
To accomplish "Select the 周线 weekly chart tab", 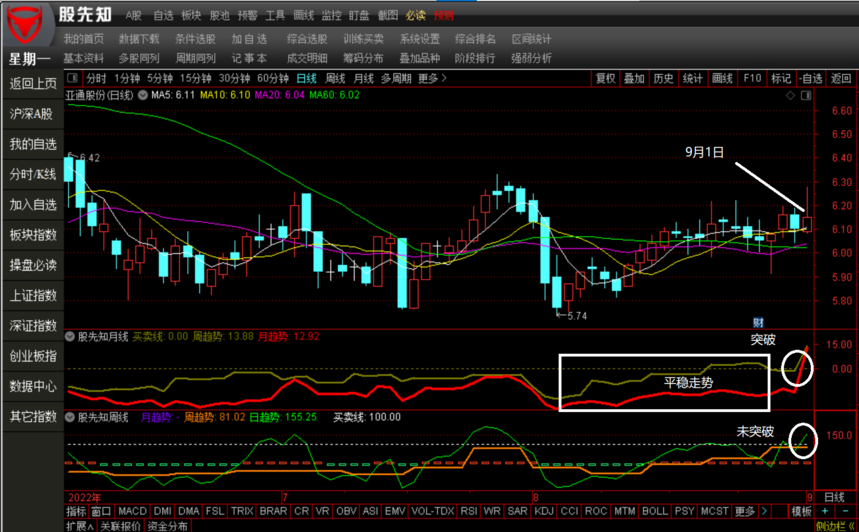I will pos(335,78).
